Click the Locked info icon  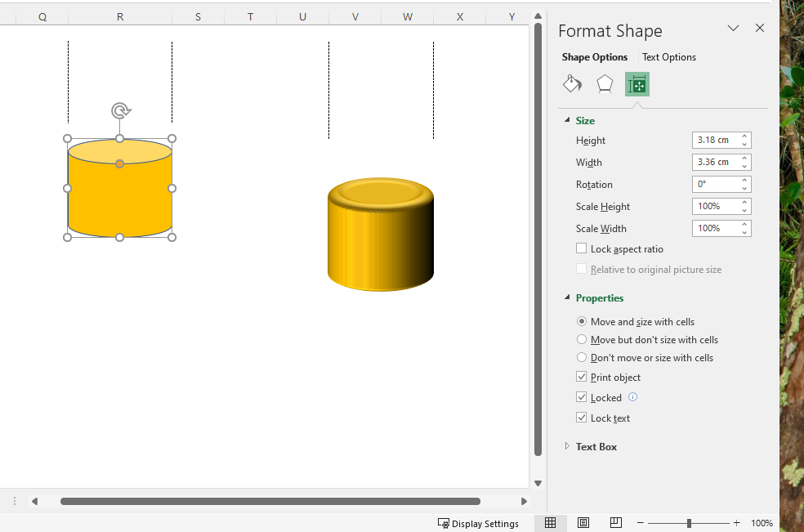pos(632,397)
